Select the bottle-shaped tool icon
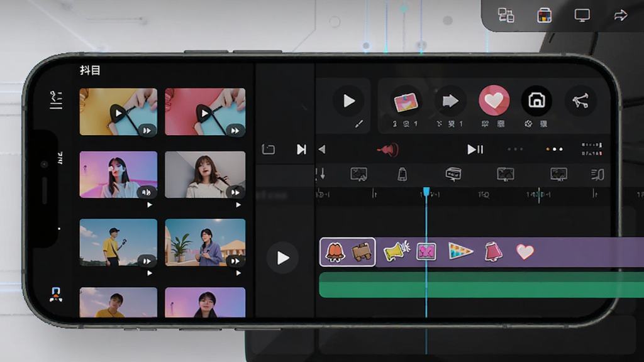The width and height of the screenshot is (644, 362). (402, 175)
